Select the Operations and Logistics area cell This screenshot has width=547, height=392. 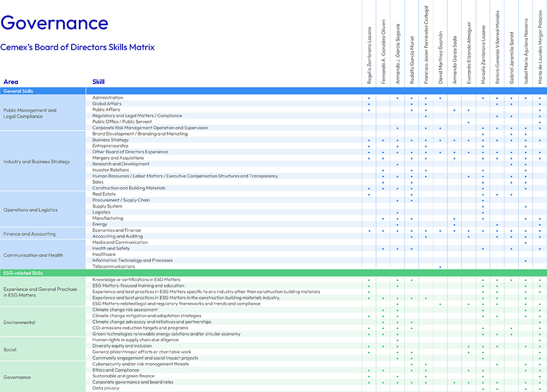(30, 209)
